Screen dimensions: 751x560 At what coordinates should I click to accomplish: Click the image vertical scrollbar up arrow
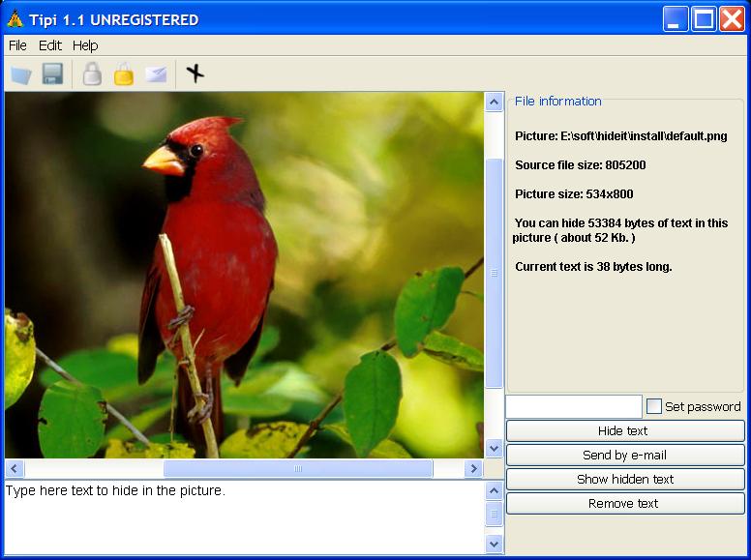point(495,102)
